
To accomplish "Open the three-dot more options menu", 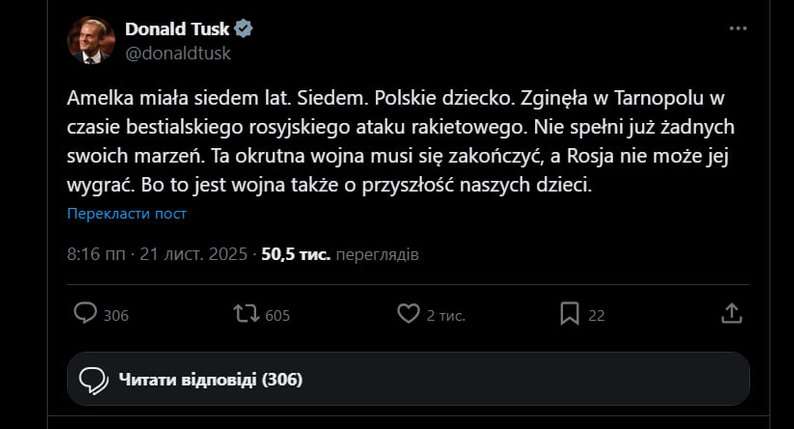I will [x=738, y=29].
